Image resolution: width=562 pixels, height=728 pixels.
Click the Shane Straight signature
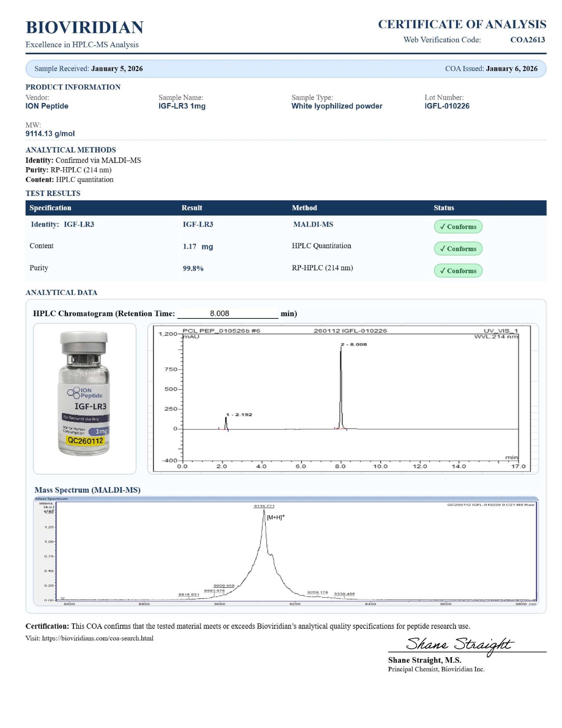click(x=460, y=644)
